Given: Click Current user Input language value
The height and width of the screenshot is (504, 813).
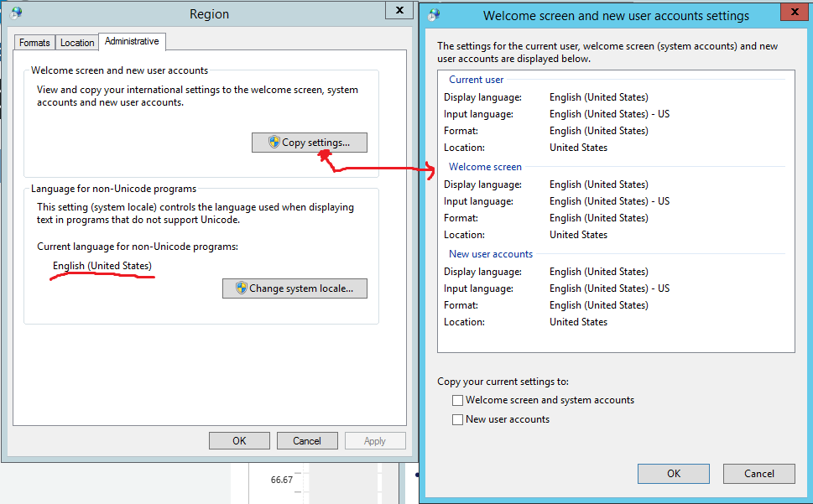Looking at the screenshot, I should click(x=610, y=114).
